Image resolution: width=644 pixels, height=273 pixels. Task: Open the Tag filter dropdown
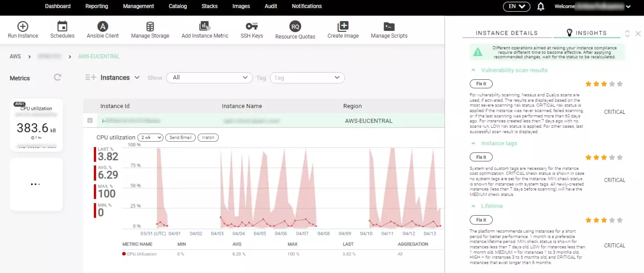coord(307,78)
